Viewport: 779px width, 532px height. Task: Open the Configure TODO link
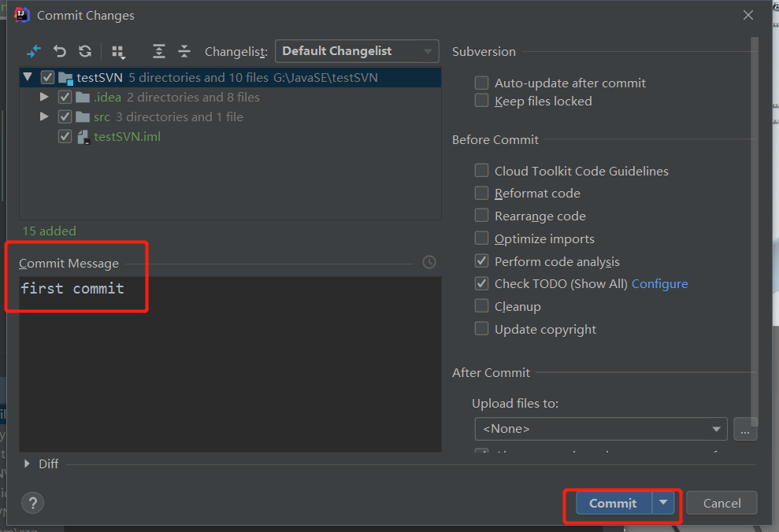tap(660, 284)
